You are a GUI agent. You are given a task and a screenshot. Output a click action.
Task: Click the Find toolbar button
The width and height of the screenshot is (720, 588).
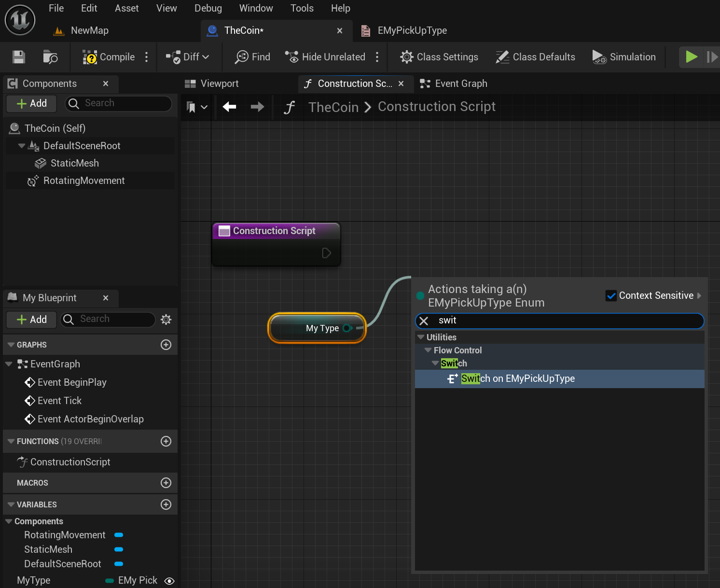pyautogui.click(x=252, y=57)
